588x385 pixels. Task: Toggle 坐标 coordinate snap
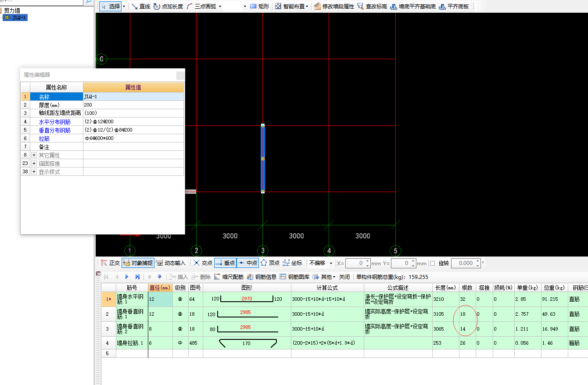pos(293,263)
